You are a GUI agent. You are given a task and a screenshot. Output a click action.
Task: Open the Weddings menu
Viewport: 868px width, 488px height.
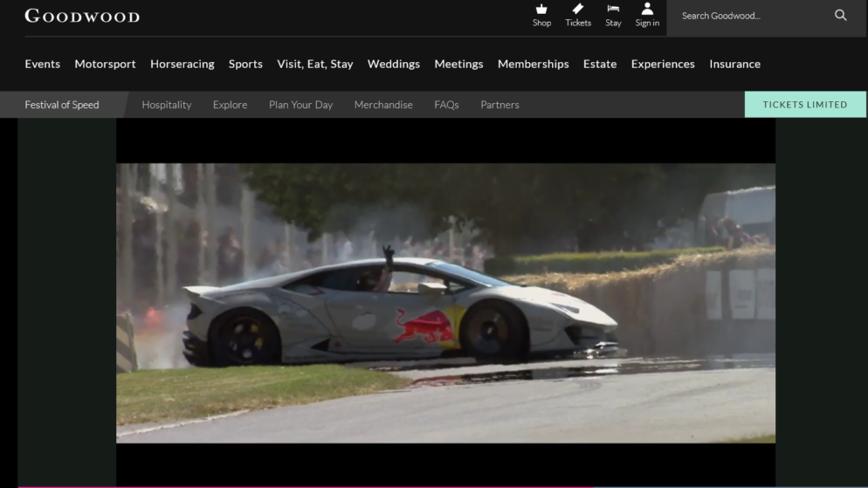coord(394,64)
